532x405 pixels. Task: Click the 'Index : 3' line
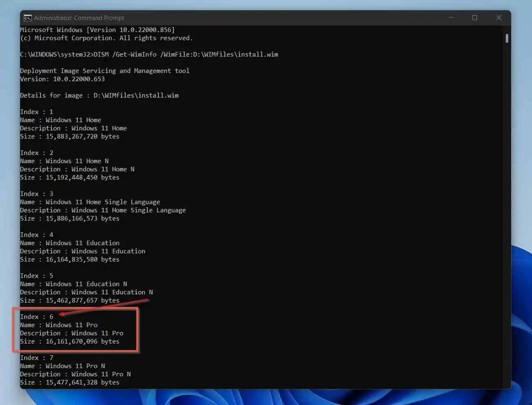36,194
